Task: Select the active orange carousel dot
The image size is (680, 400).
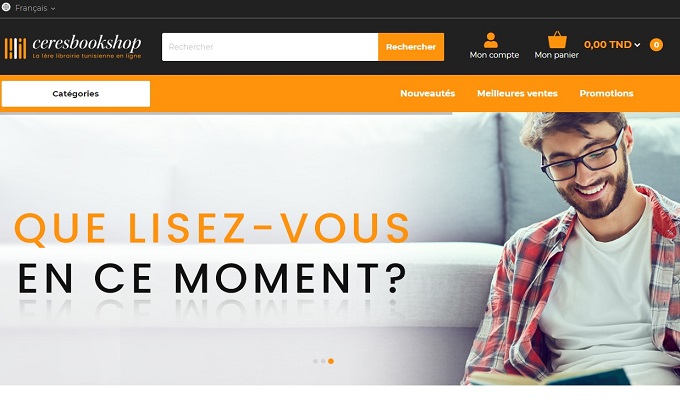Action: 331,361
